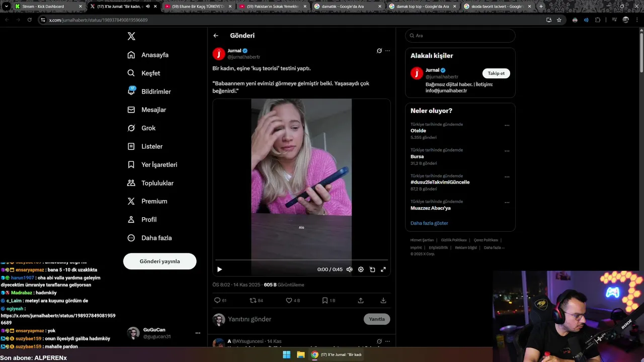Open Listeler in the sidebar
Image resolution: width=644 pixels, height=362 pixels.
coord(145,146)
